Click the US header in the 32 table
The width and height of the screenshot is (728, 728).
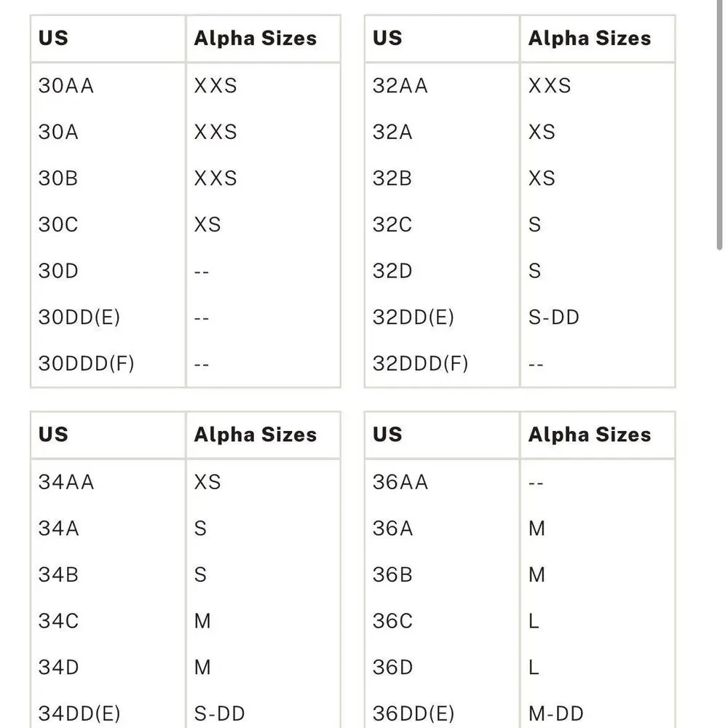387,38
